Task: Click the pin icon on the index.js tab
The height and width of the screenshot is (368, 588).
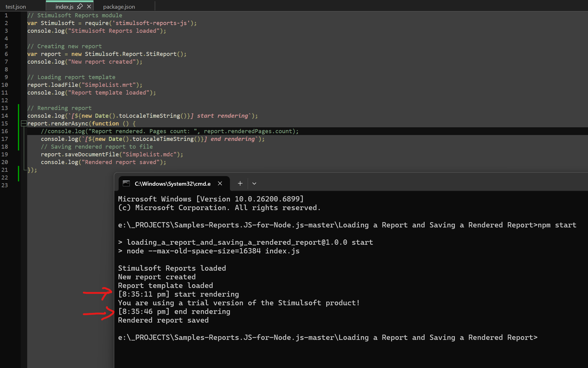Action: (x=80, y=6)
